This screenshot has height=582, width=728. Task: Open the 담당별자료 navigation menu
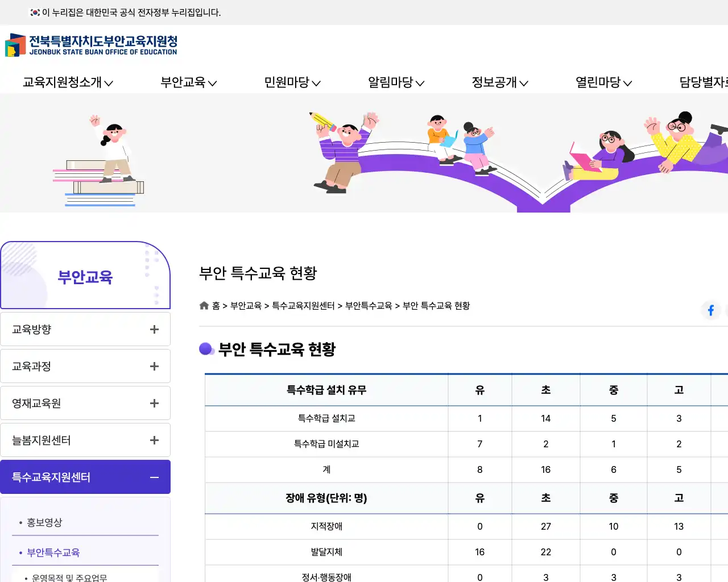click(704, 82)
